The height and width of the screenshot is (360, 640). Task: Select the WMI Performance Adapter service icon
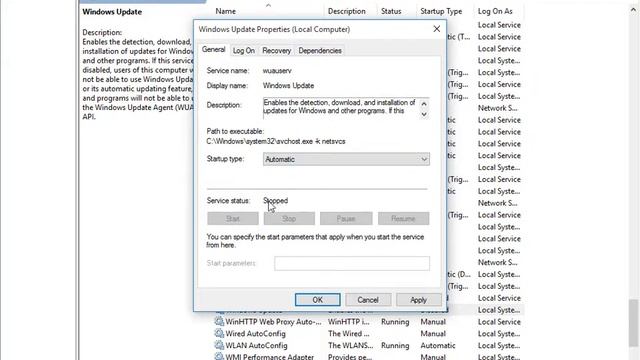click(219, 357)
